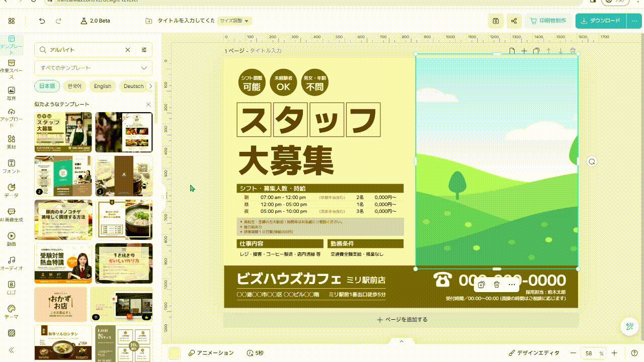
Task: Open the サイズ調整 size dropdown
Action: coord(234,21)
